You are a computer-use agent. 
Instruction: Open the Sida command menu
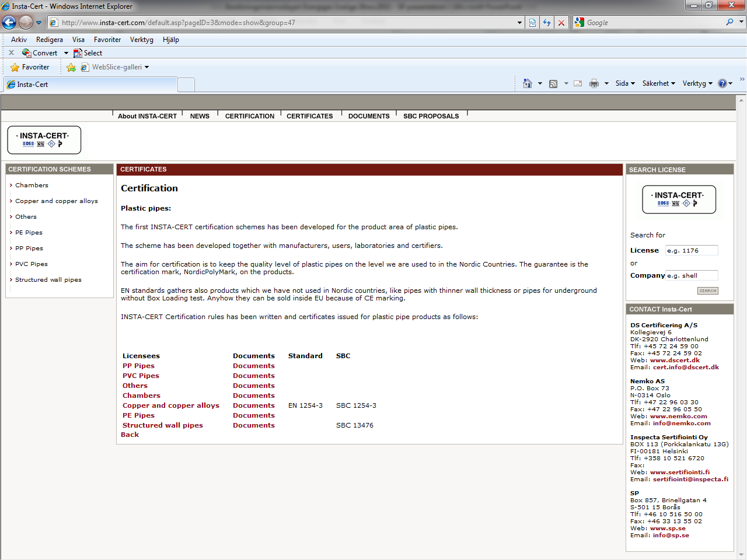(x=625, y=83)
